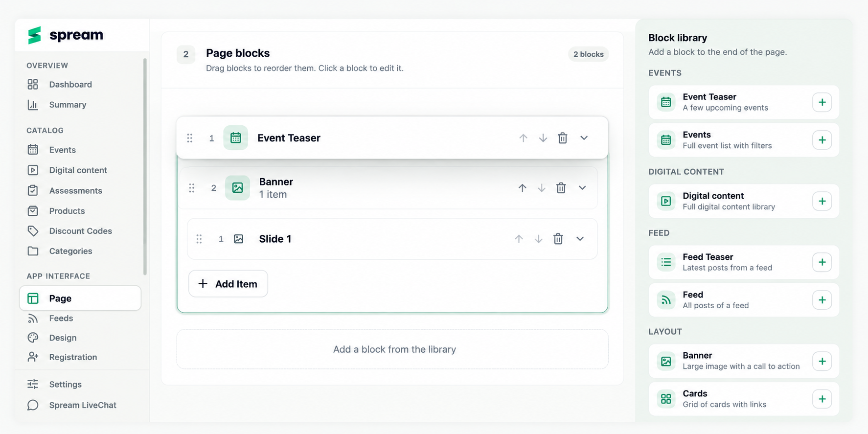Add Digital content block from library

click(x=822, y=201)
